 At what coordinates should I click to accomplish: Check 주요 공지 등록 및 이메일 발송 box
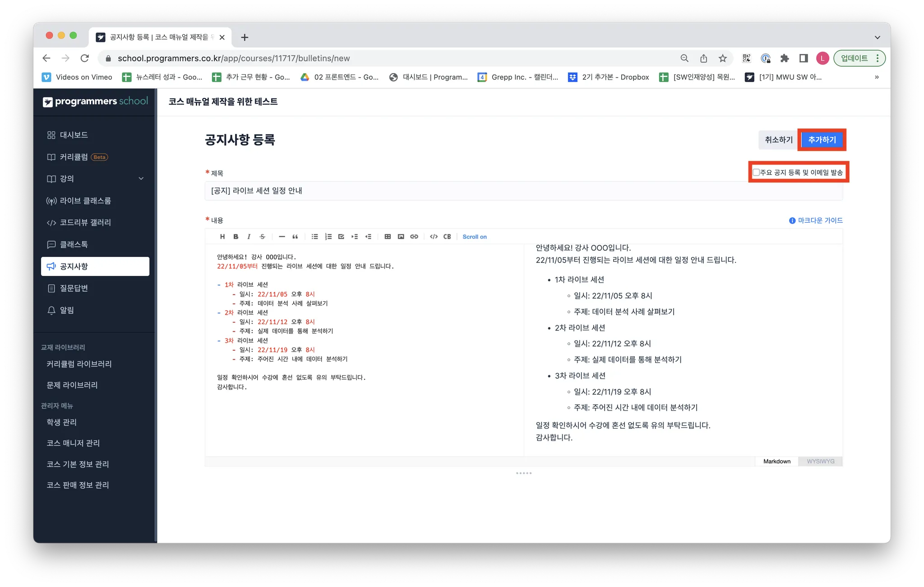coord(756,172)
